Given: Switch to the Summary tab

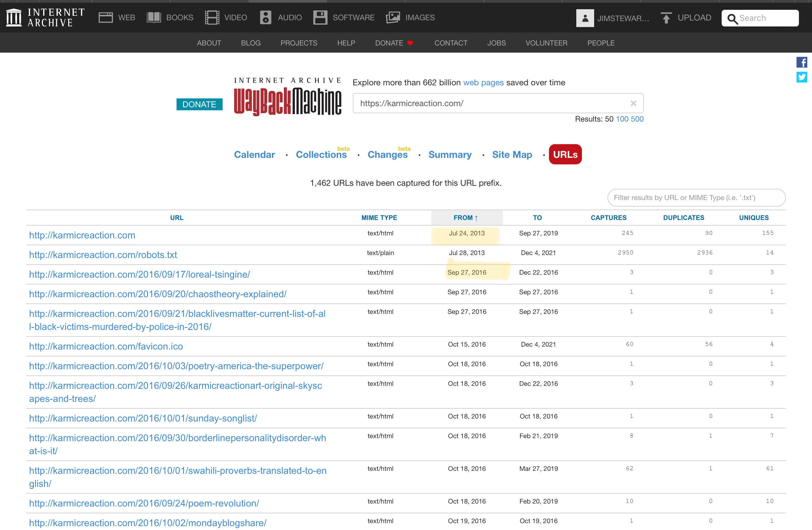Looking at the screenshot, I should 450,155.
